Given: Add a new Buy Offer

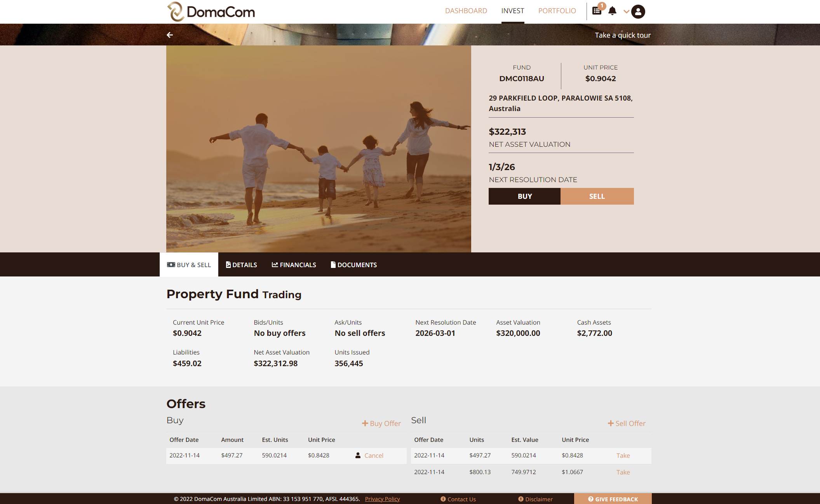Looking at the screenshot, I should click(381, 423).
